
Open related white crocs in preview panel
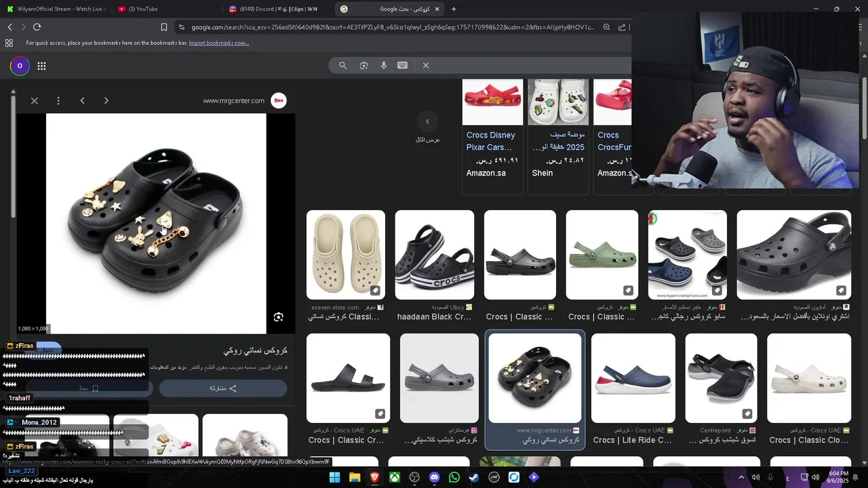coord(245,435)
